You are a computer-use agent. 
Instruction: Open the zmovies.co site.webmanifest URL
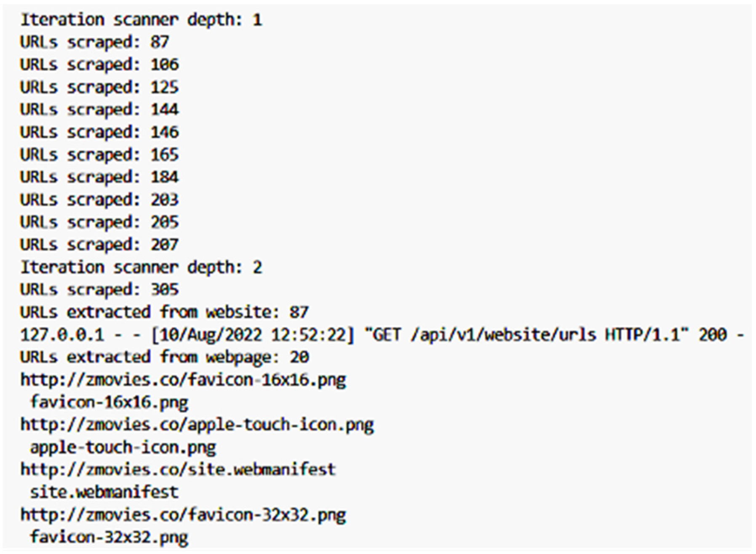[178, 469]
